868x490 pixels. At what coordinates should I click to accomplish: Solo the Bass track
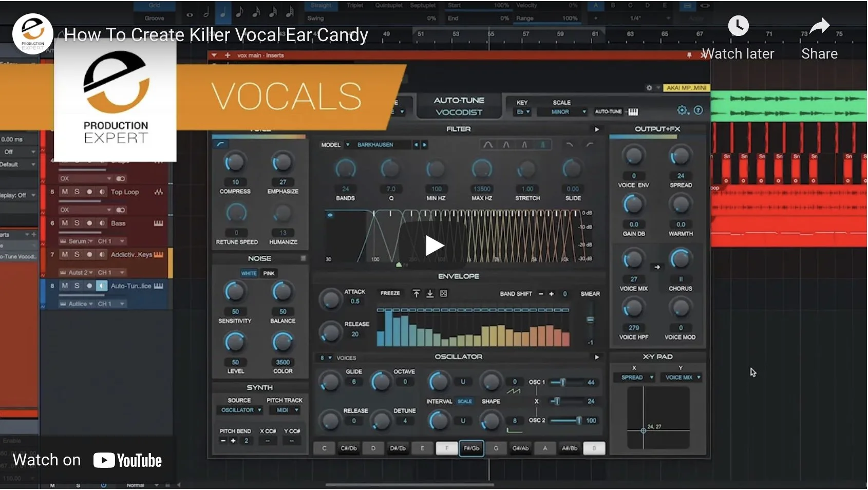click(77, 223)
